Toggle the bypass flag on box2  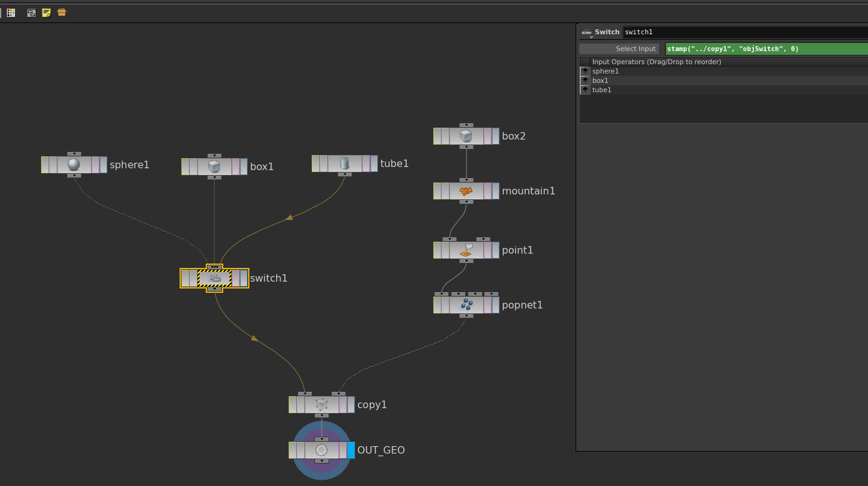tap(437, 136)
